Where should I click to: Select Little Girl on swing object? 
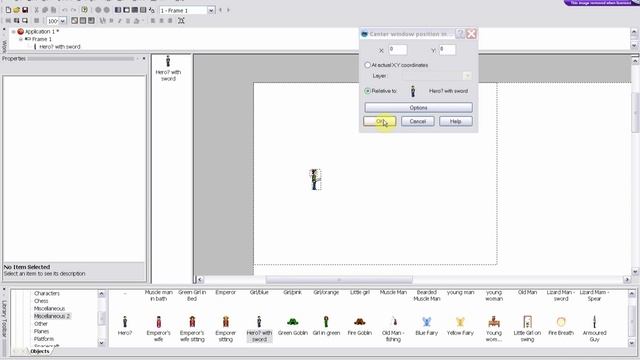point(527,329)
